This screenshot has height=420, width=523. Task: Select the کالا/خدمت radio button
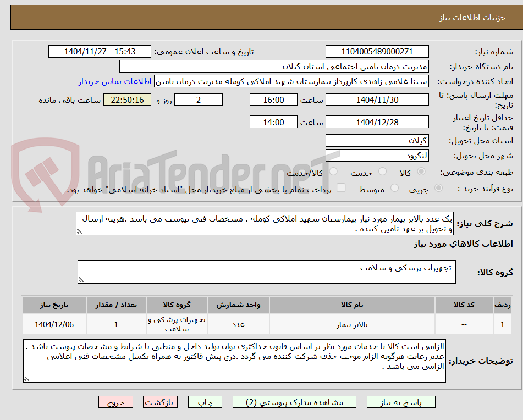pyautogui.click(x=333, y=172)
